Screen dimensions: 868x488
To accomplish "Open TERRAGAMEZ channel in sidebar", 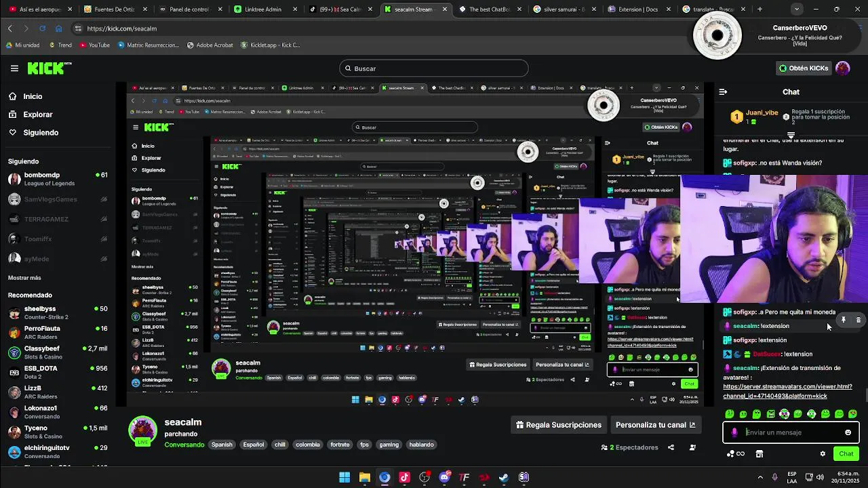I will [58, 219].
